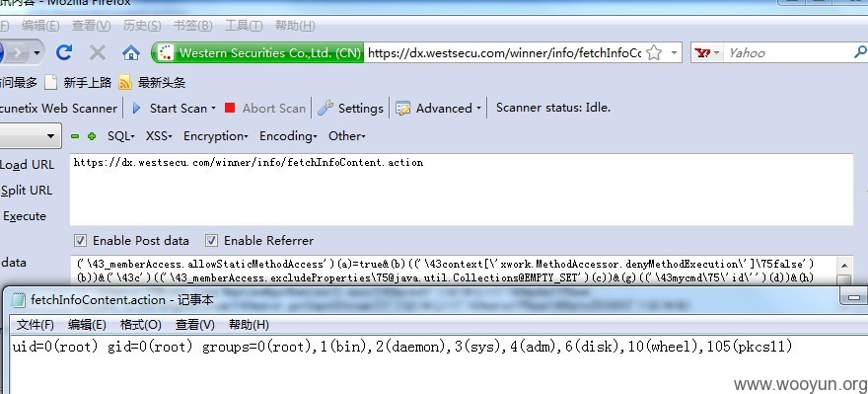
Task: Toggle the Enable Post data checkbox
Action: (x=80, y=241)
